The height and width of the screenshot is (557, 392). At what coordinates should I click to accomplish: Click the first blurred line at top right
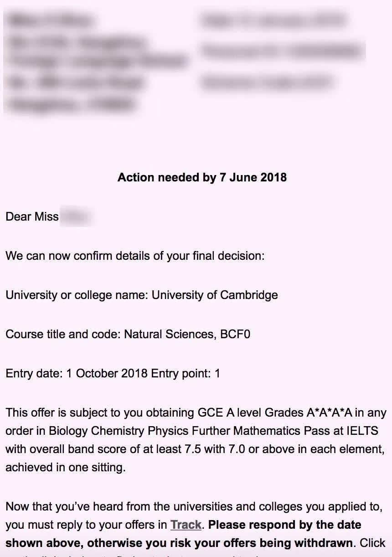tap(273, 21)
